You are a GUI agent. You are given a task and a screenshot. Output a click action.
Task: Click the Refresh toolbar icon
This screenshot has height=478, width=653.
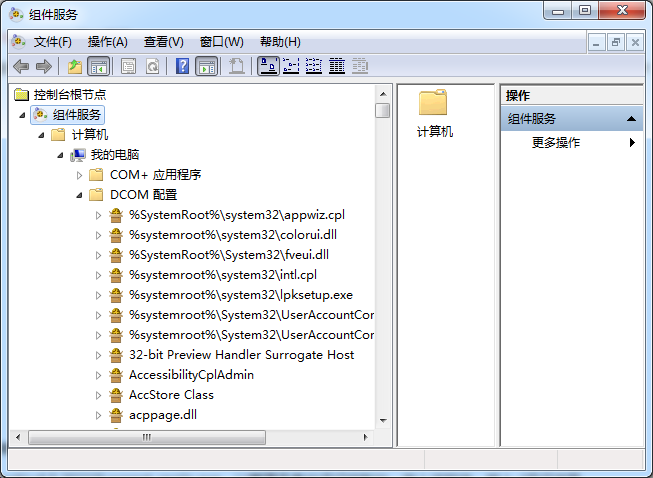[152, 66]
